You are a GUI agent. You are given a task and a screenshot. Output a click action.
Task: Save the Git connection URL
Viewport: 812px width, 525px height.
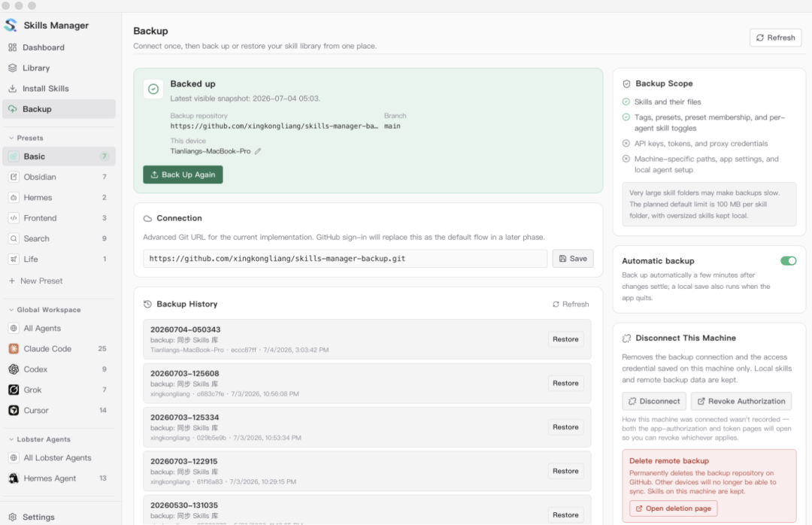573,259
